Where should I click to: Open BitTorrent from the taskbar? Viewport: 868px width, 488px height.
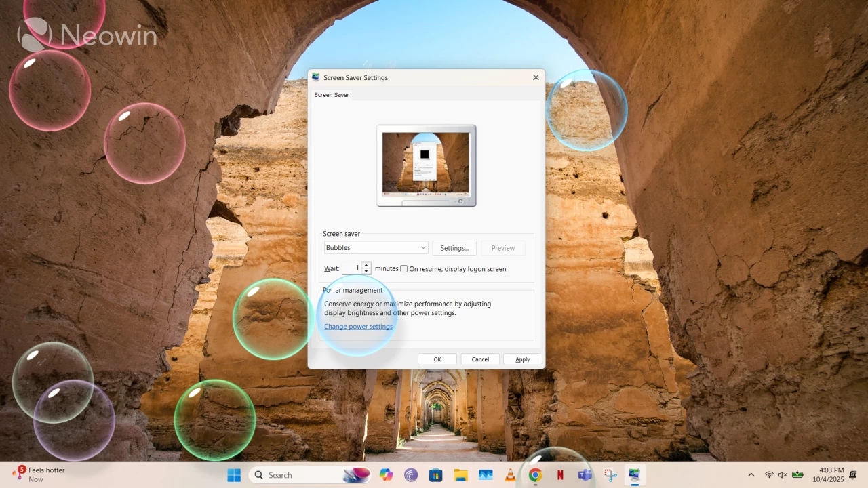pyautogui.click(x=410, y=474)
